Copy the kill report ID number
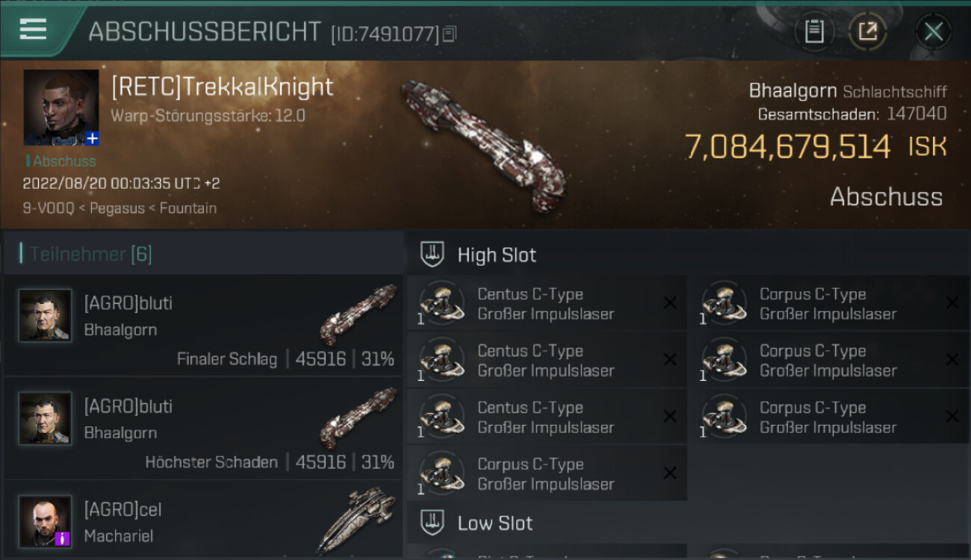 (x=449, y=34)
